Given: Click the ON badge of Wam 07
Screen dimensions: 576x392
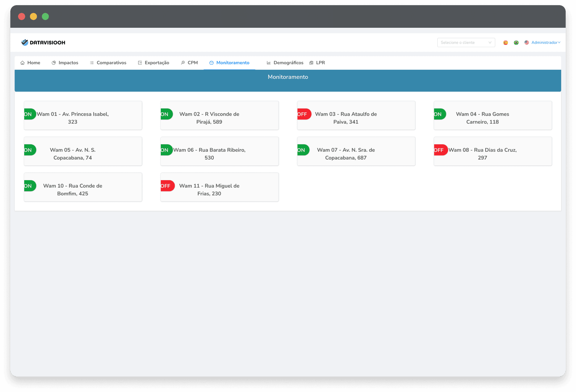Looking at the screenshot, I should coord(303,150).
